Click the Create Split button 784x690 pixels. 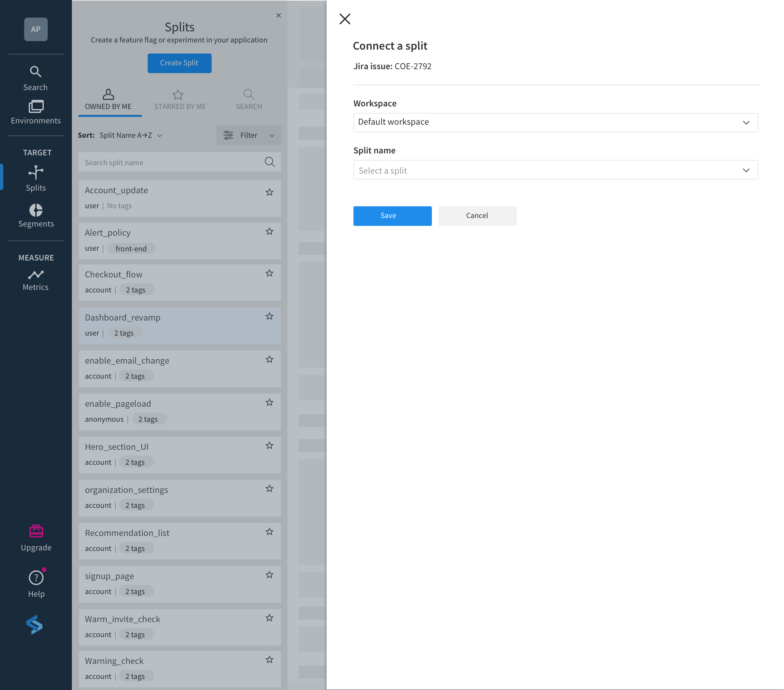point(180,63)
